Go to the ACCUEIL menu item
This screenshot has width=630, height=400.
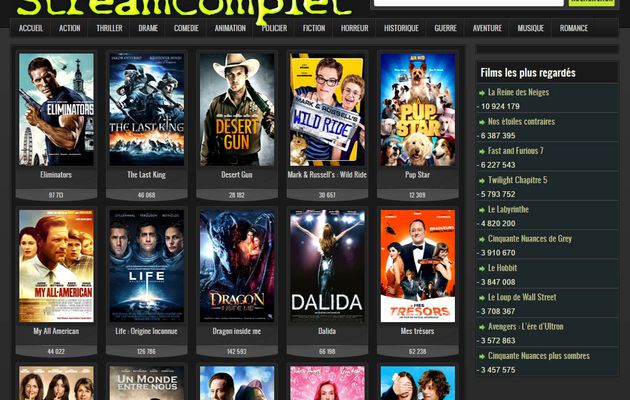point(31,28)
